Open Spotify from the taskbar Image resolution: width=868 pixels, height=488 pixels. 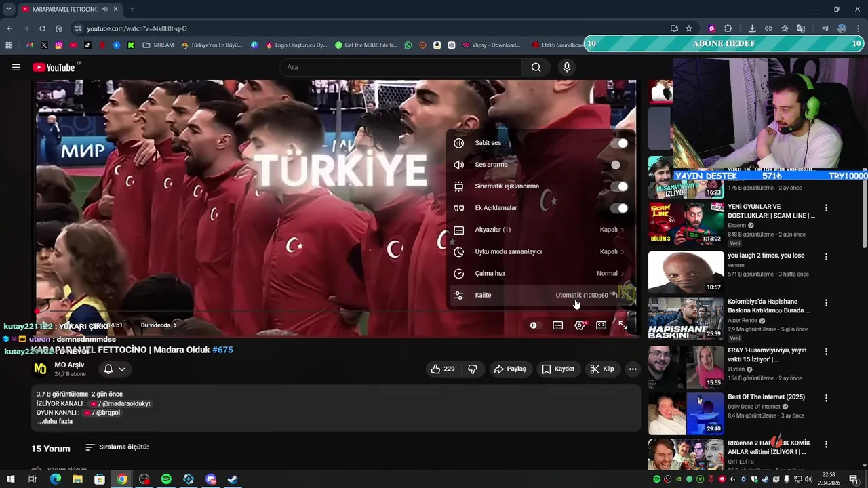pos(166,479)
